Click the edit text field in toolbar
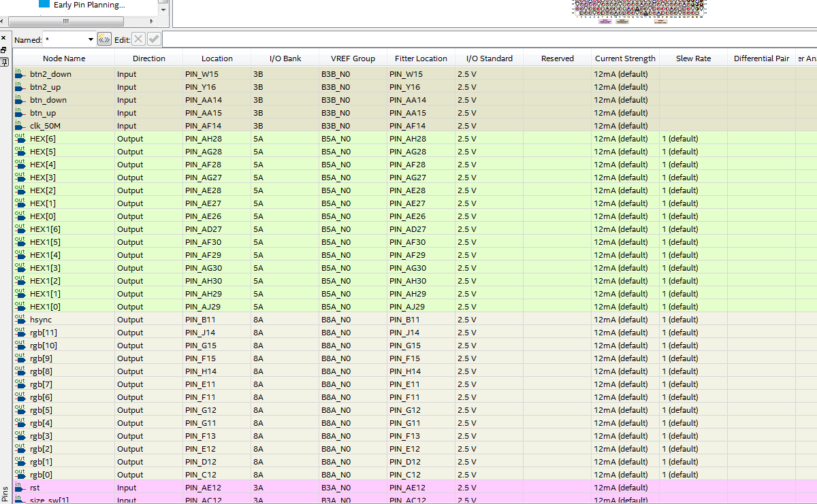The width and height of the screenshot is (817, 504). 477,39
